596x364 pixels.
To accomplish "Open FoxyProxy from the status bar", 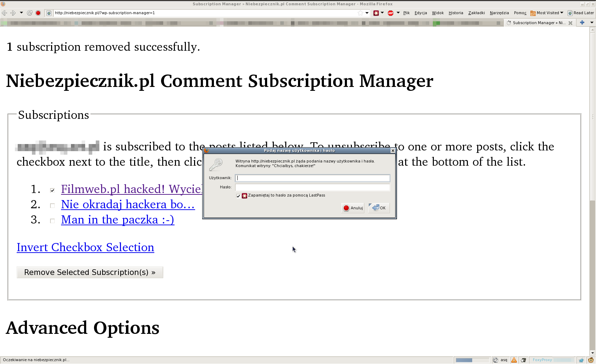I will click(553, 360).
